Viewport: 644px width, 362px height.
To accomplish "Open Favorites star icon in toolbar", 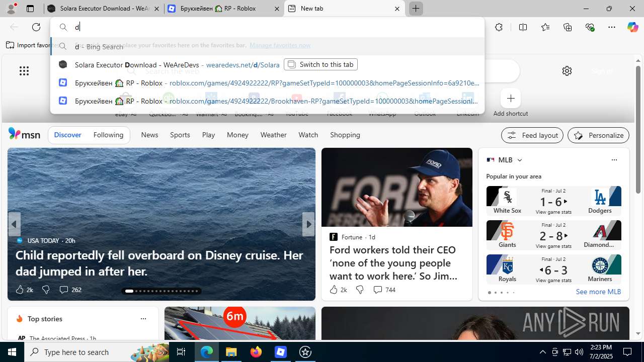I will pyautogui.click(x=545, y=27).
